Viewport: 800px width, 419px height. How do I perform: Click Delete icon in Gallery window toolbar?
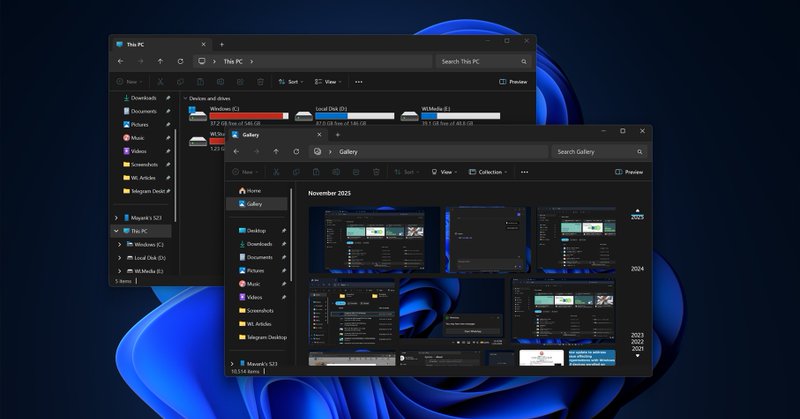click(x=376, y=172)
